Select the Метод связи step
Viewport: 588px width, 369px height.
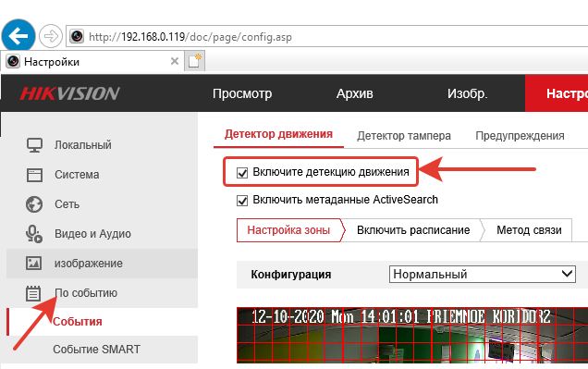(529, 230)
